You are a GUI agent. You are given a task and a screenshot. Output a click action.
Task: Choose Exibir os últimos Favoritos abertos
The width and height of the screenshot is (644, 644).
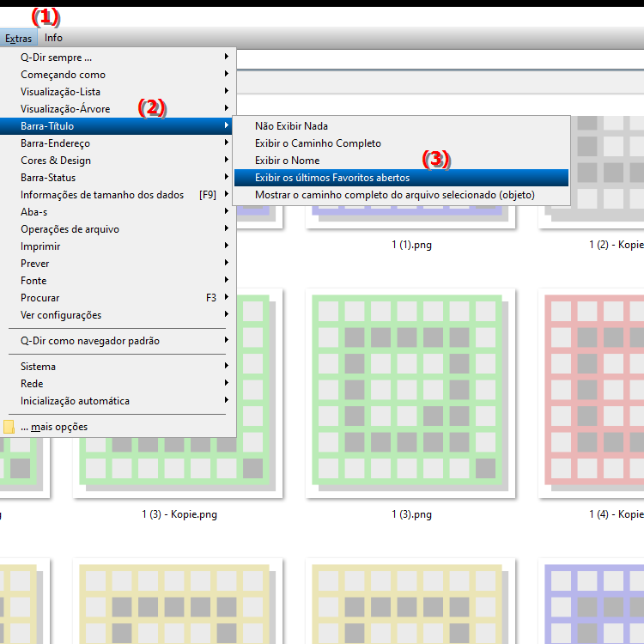pyautogui.click(x=401, y=178)
